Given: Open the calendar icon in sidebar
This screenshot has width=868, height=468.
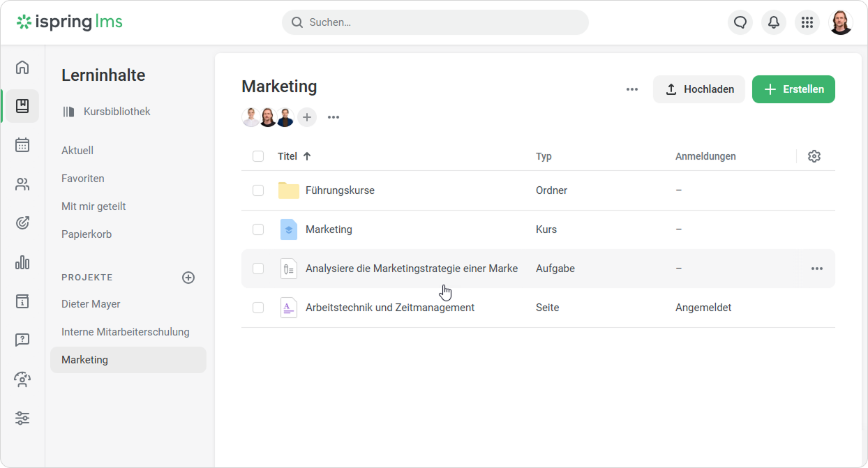Looking at the screenshot, I should (x=22, y=145).
